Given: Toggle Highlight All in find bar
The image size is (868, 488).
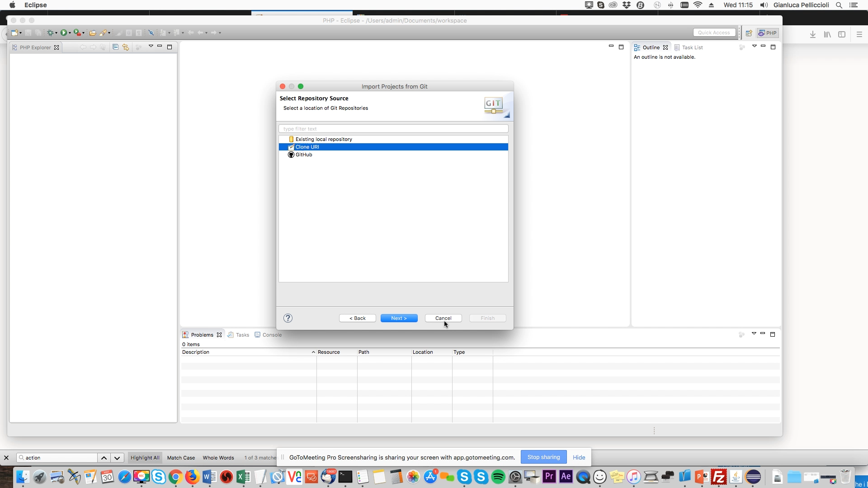Looking at the screenshot, I should coord(145,458).
